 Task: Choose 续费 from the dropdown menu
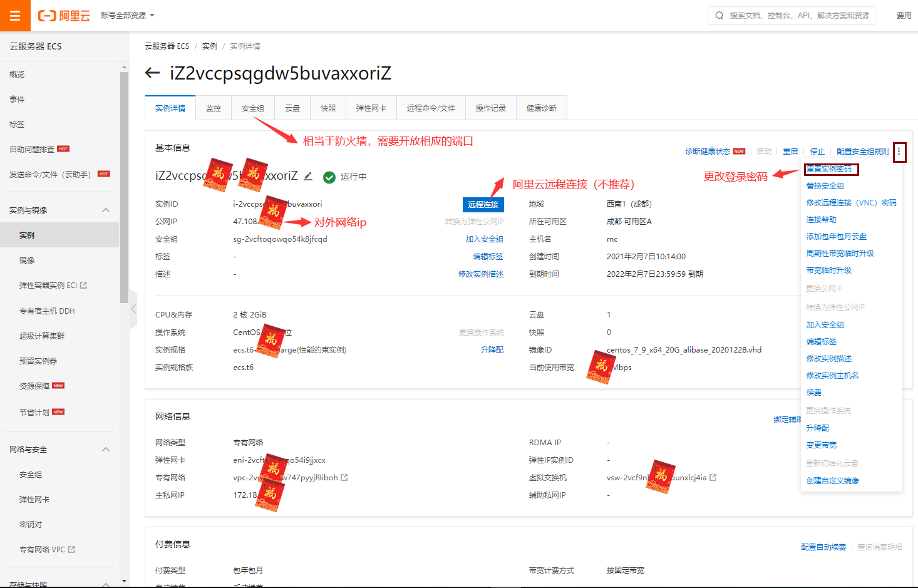814,393
